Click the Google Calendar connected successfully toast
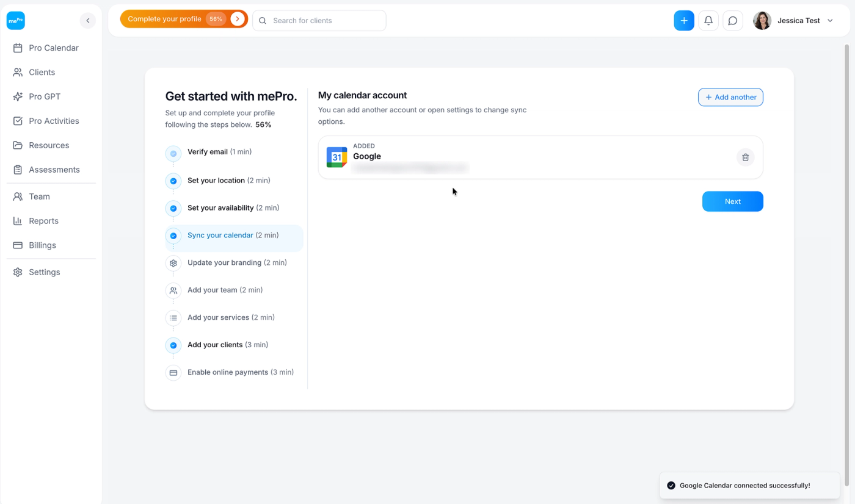The height and width of the screenshot is (504, 855). (750, 486)
